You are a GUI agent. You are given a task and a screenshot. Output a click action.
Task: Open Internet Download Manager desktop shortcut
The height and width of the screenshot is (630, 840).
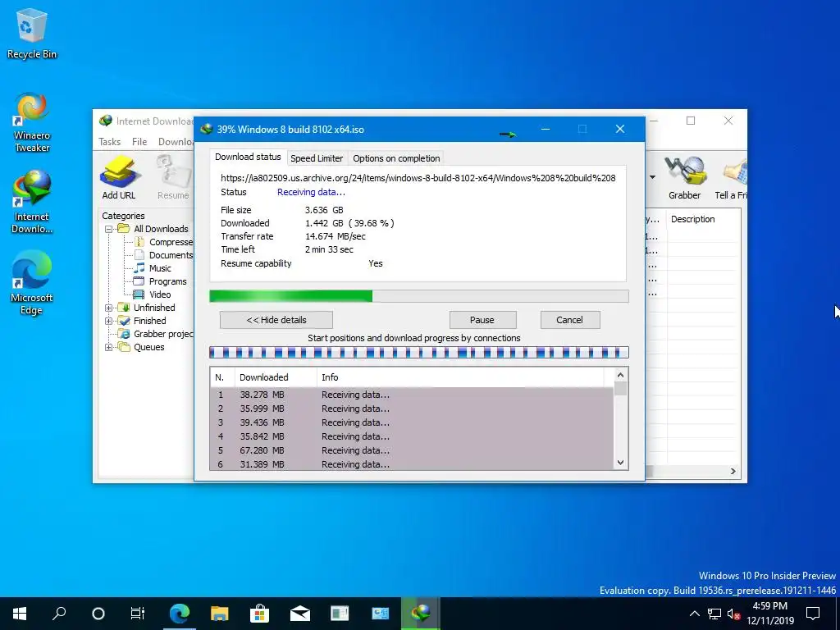pos(32,202)
